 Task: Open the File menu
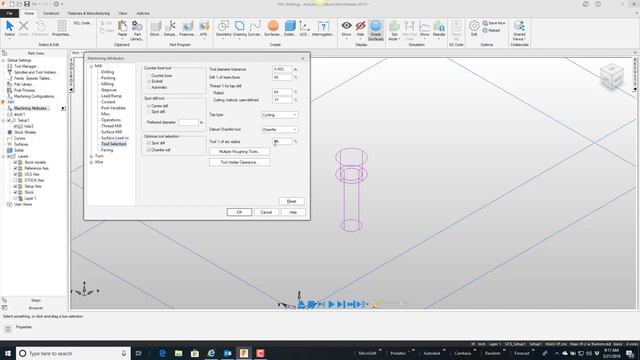[x=9, y=13]
